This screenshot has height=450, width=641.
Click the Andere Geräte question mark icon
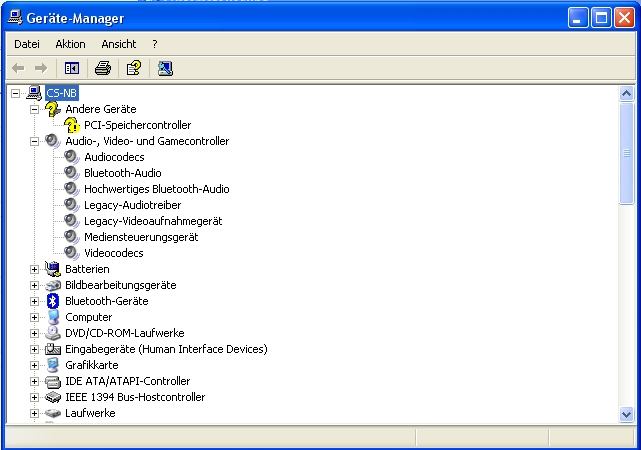53,109
